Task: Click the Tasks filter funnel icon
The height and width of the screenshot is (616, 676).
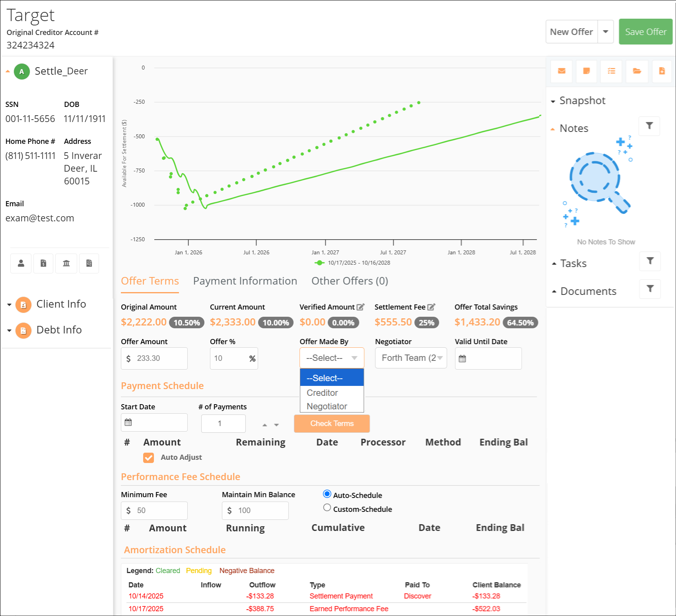Action: (x=650, y=261)
